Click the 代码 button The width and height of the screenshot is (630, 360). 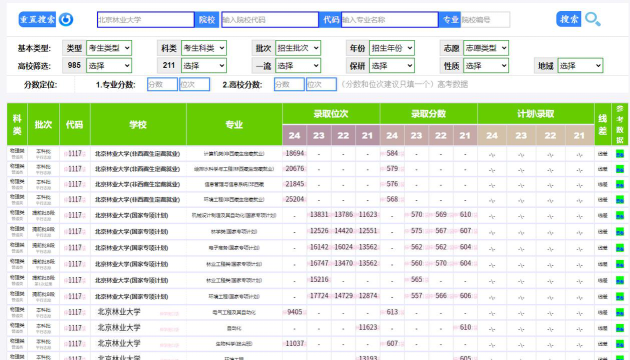pos(330,20)
